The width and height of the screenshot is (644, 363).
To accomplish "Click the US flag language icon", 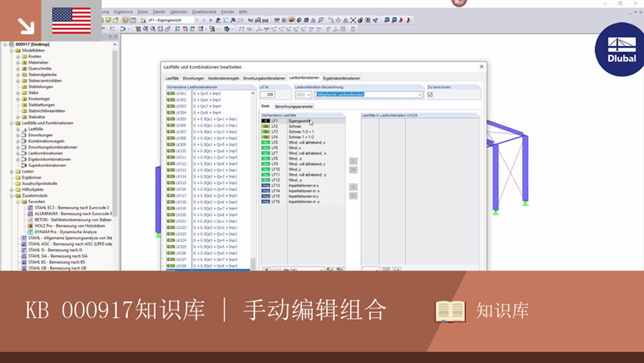I will tap(71, 20).
